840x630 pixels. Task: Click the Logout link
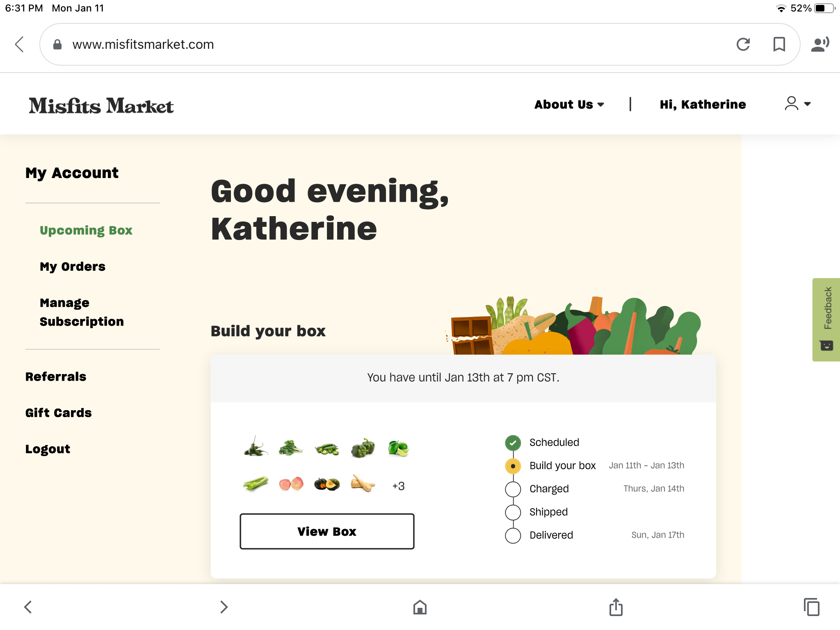(48, 449)
